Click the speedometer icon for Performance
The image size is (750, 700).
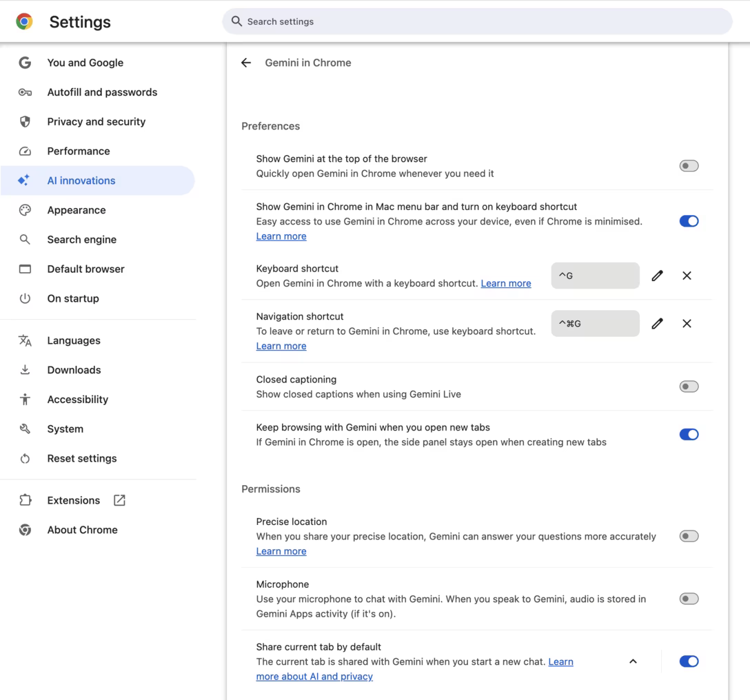coord(25,151)
